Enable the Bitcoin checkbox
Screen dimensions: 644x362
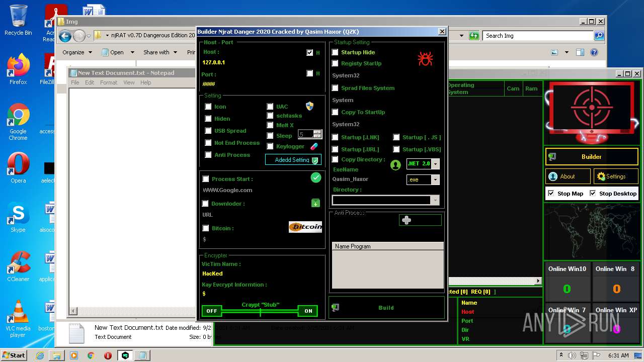coord(205,228)
